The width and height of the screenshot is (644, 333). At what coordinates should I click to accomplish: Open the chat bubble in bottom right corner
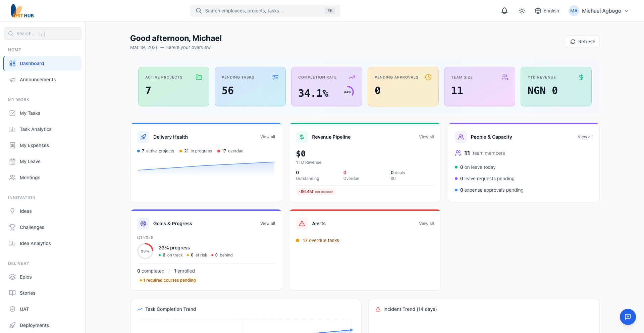(x=628, y=317)
